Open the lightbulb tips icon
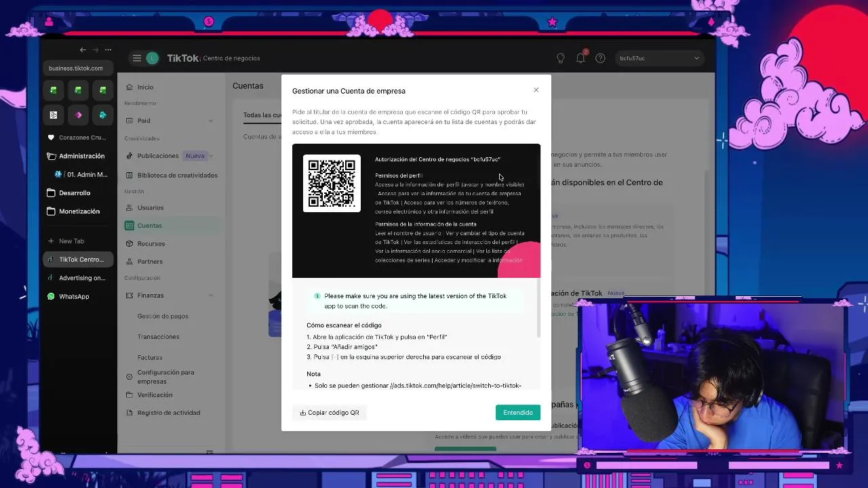 [561, 58]
